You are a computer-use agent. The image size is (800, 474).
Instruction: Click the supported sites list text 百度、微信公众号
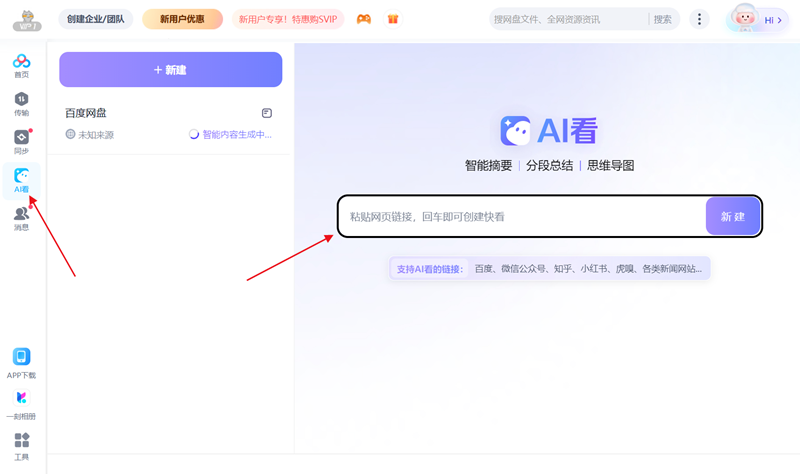(x=588, y=269)
